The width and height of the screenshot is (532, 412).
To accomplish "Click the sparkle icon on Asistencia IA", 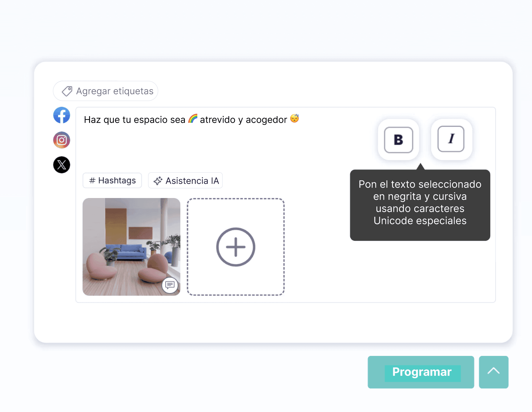I will coord(158,181).
